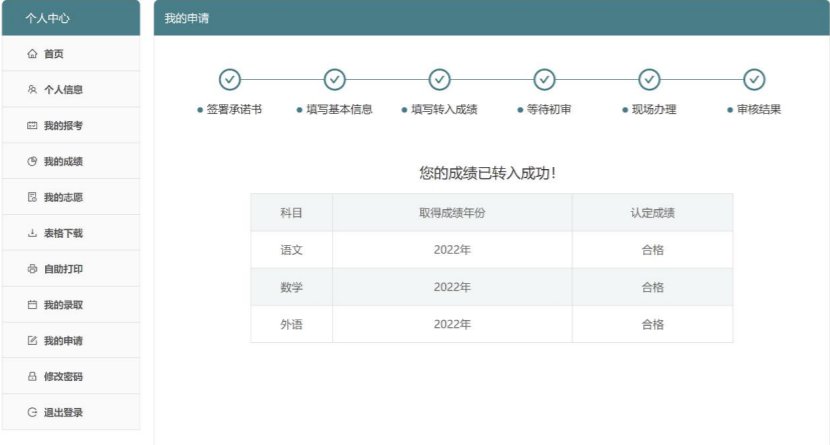Image resolution: width=830 pixels, height=445 pixels.
Task: Click the 等待初审 step checkmark circle
Action: [545, 79]
